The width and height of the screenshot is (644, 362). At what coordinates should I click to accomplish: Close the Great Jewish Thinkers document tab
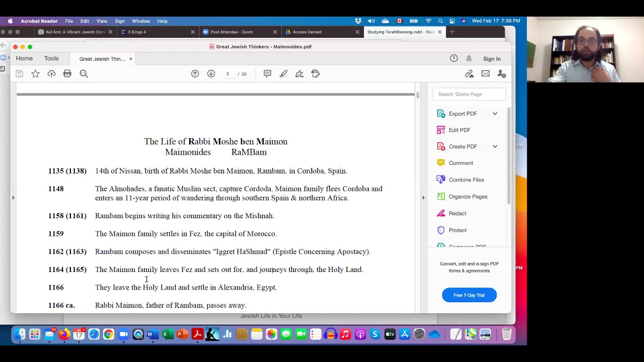pos(130,59)
